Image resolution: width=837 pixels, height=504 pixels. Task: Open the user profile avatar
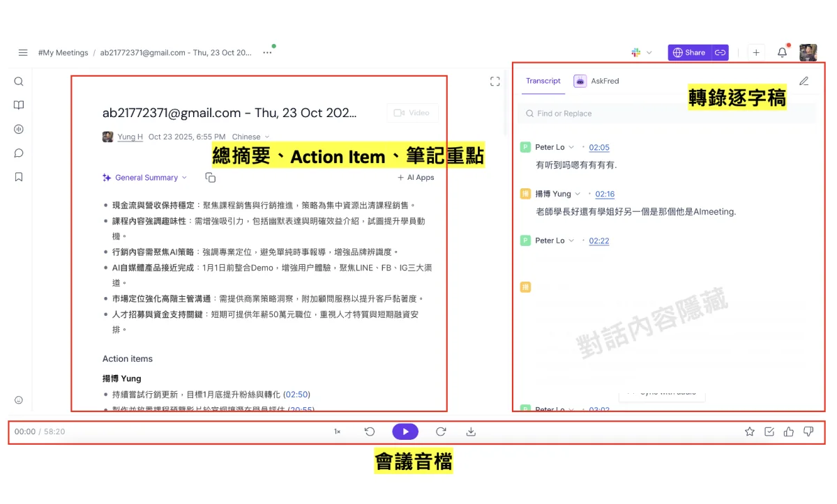(x=808, y=52)
